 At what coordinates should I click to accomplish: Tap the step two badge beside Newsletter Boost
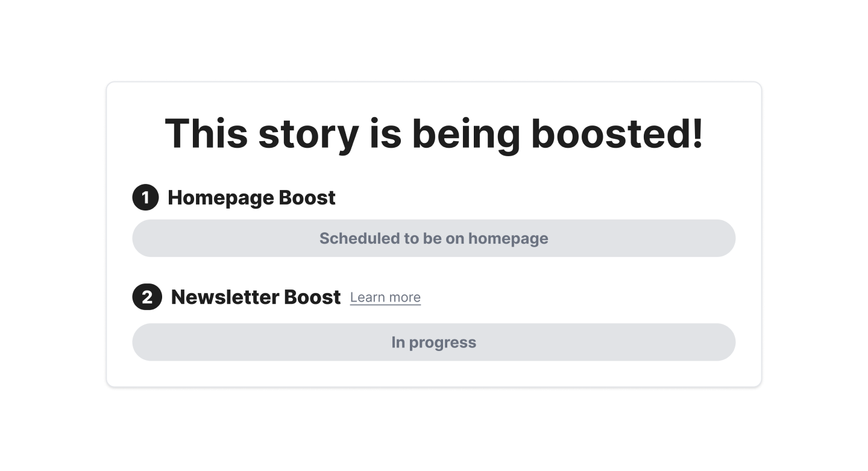point(147,297)
